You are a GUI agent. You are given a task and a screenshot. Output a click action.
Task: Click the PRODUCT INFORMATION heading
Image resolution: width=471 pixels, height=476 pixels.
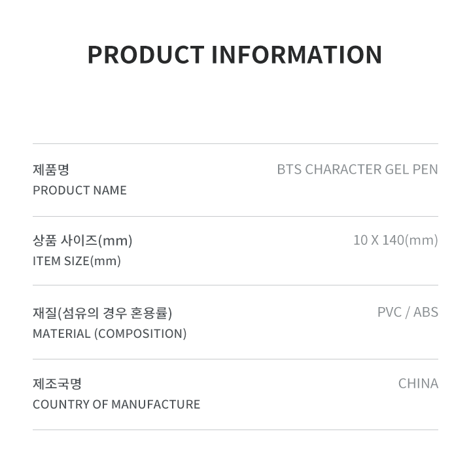pyautogui.click(x=235, y=55)
